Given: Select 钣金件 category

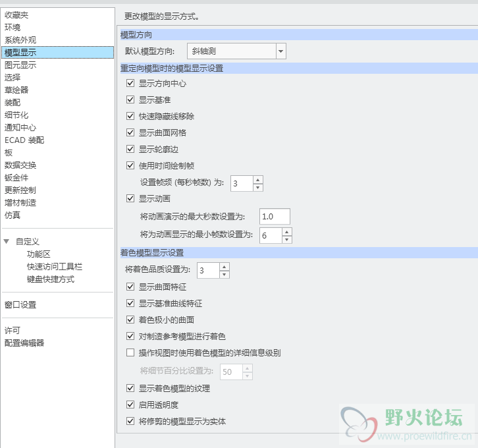Looking at the screenshot, I should click(58, 177).
